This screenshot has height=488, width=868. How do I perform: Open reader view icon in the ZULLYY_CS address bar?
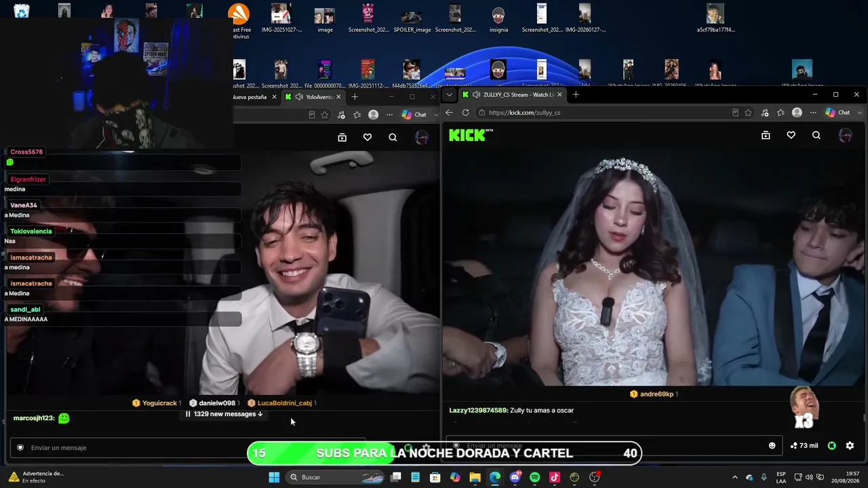pyautogui.click(x=735, y=113)
